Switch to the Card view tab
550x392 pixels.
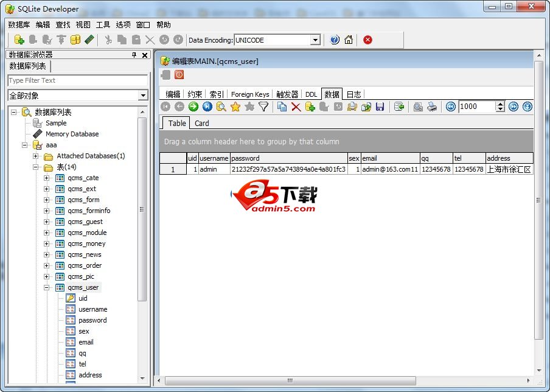[202, 123]
